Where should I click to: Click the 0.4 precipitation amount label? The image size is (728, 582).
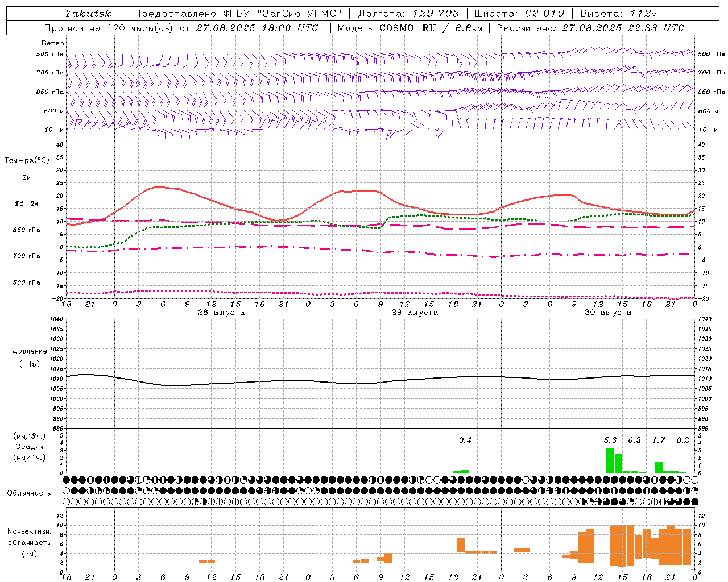(x=465, y=440)
